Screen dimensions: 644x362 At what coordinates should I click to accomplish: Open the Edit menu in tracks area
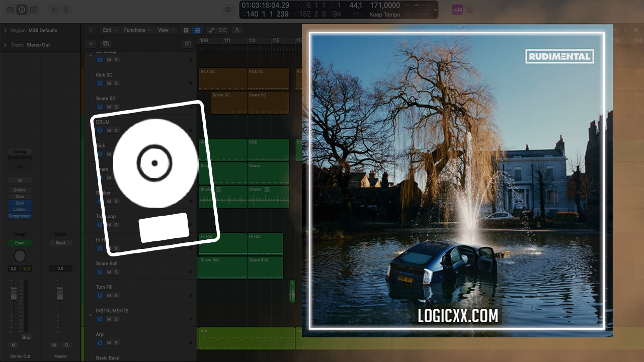coord(109,30)
